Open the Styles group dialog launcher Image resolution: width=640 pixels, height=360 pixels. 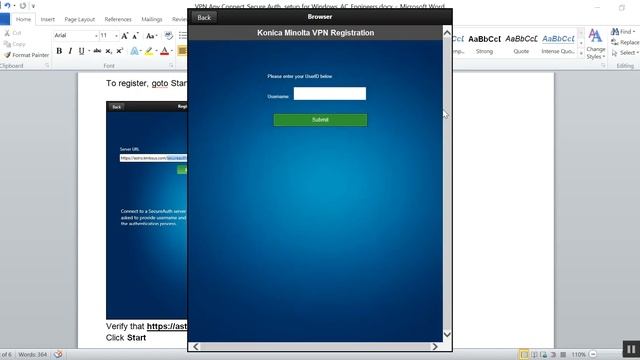click(x=603, y=65)
